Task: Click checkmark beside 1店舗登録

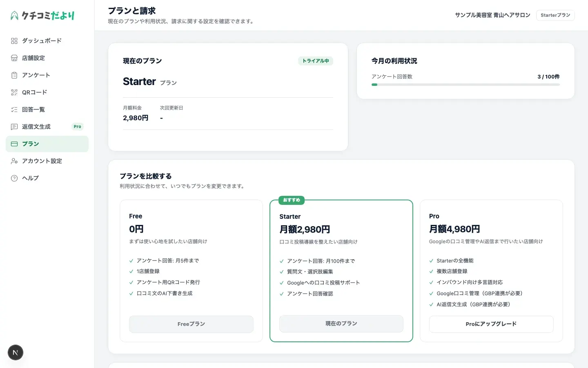Action: (x=131, y=272)
